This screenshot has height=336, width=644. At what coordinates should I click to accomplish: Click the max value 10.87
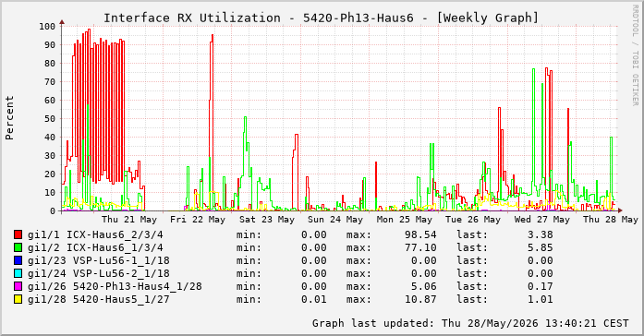(x=420, y=299)
